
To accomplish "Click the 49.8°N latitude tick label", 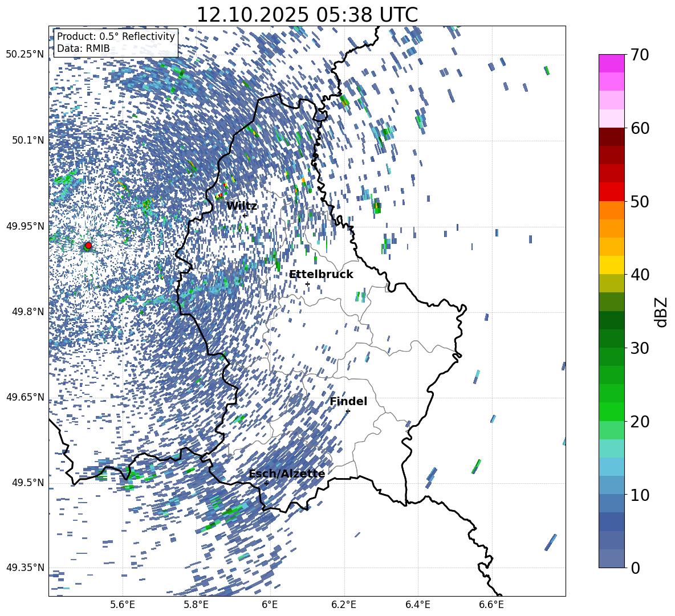I will click(x=27, y=312).
